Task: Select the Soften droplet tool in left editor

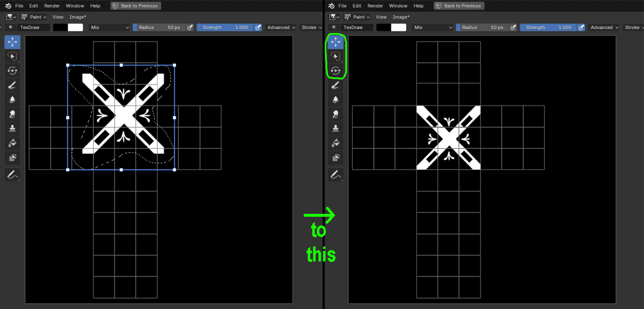Action: click(12, 100)
